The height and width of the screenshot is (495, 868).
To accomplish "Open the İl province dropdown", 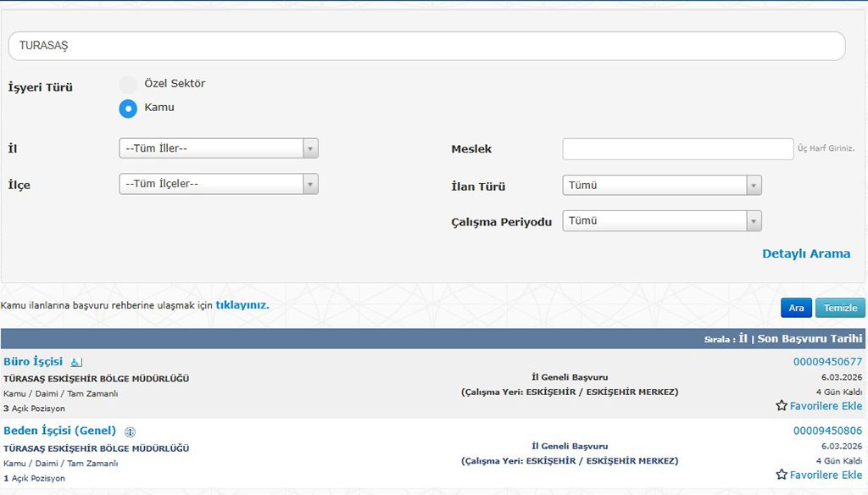I will click(219, 148).
